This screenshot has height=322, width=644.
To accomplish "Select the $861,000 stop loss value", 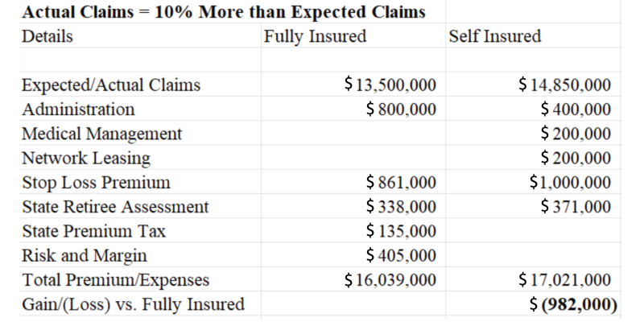I will pos(400,182).
